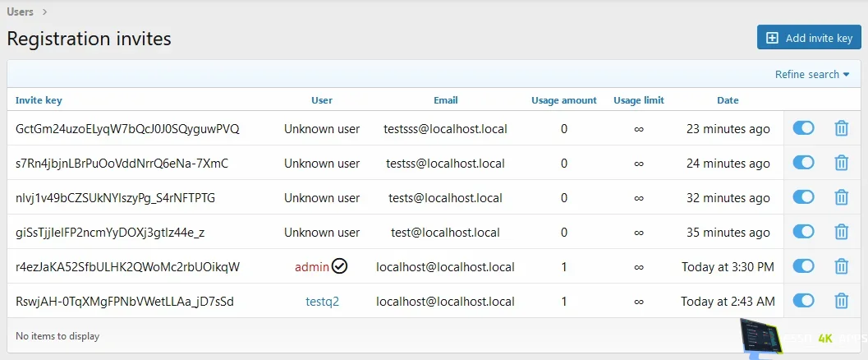Screen dimensions: 868x360
Task: Click the verified checkmark badge beside admin
Action: 339,267
